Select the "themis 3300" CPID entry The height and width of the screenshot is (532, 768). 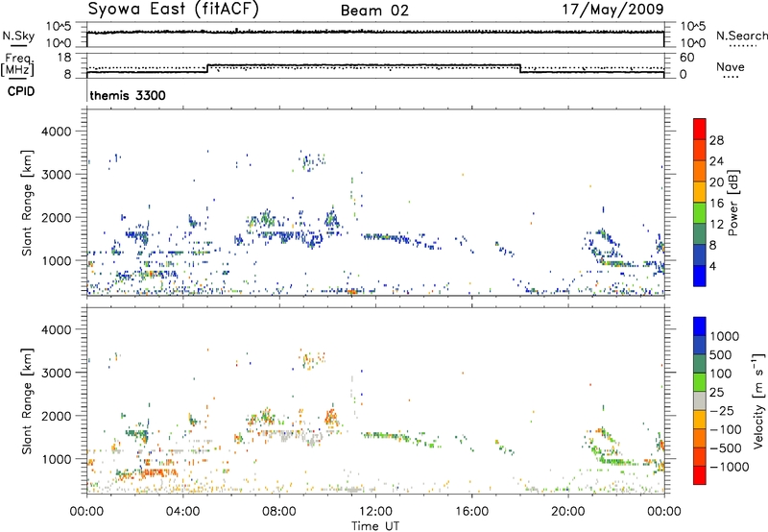click(128, 95)
